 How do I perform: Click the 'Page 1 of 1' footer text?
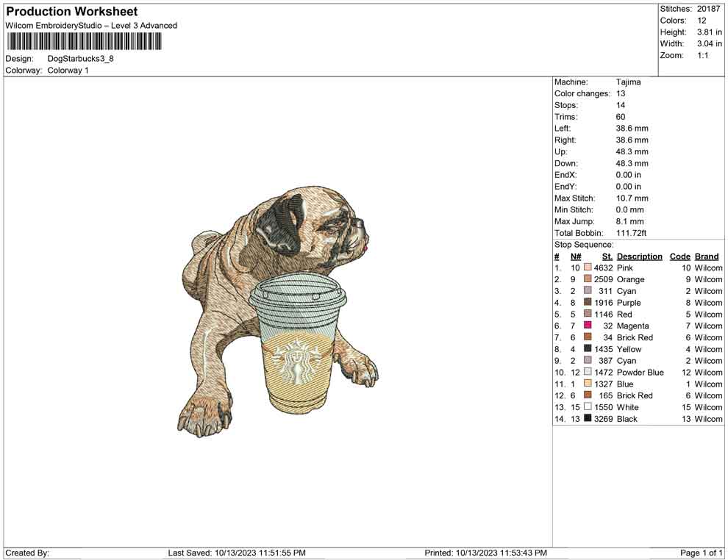click(701, 553)
